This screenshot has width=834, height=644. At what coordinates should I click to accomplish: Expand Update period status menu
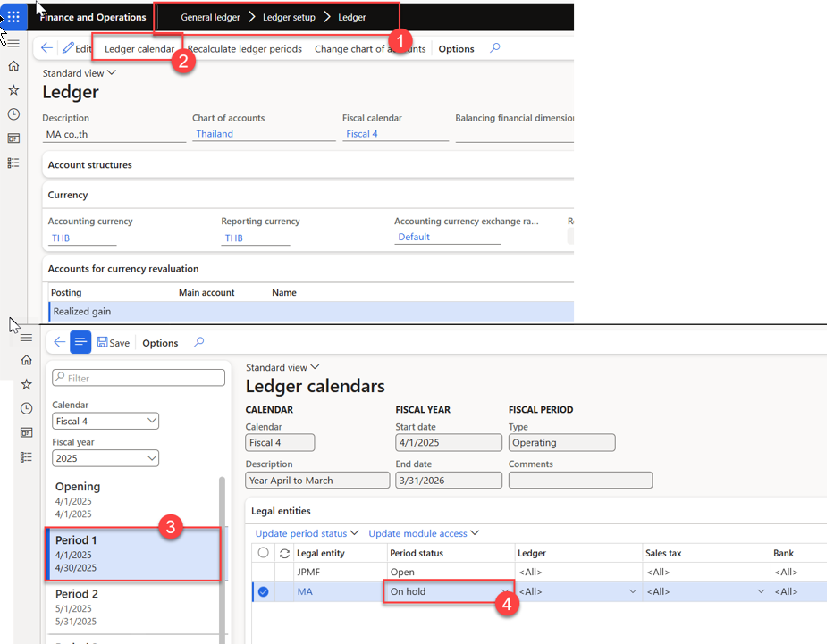tap(307, 533)
